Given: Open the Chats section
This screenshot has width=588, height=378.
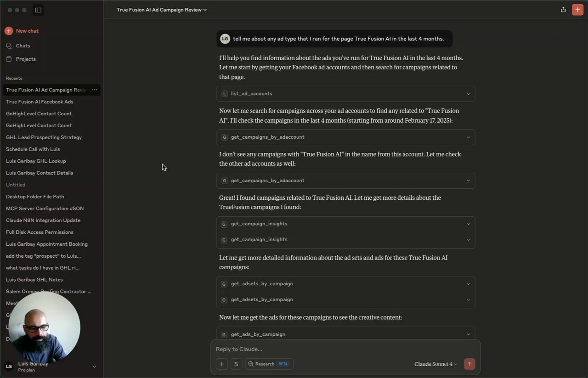Looking at the screenshot, I should point(23,46).
